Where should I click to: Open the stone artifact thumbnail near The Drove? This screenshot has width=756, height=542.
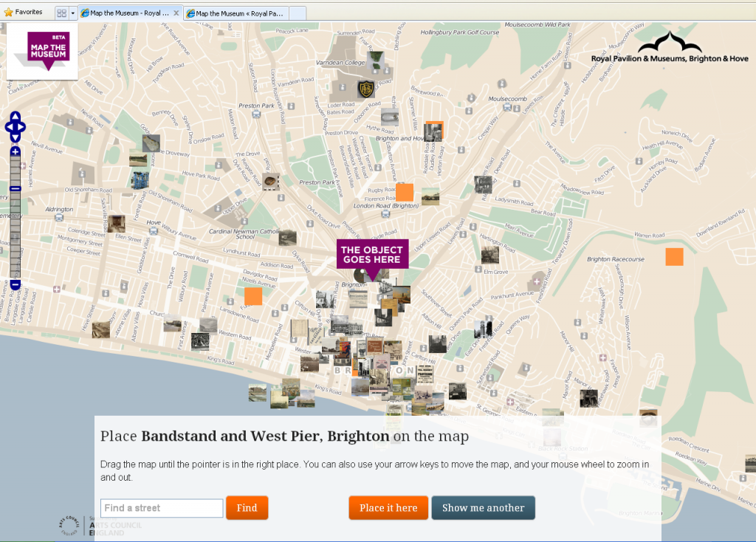271,182
